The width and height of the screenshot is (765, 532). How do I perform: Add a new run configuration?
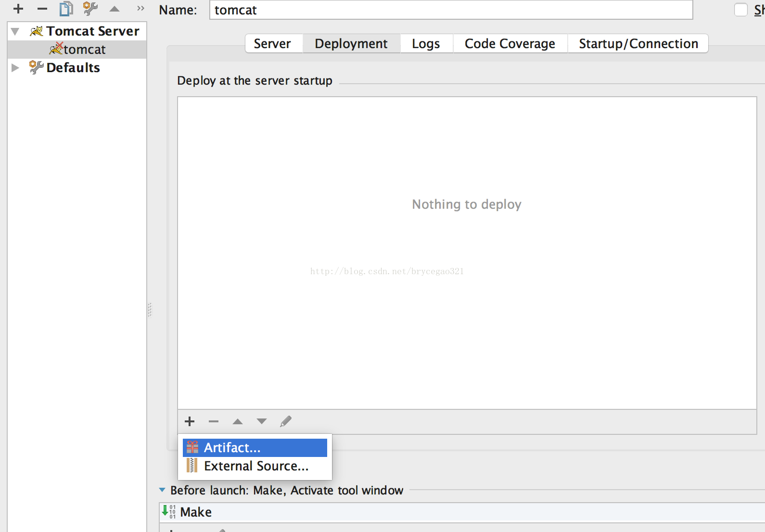click(x=18, y=9)
